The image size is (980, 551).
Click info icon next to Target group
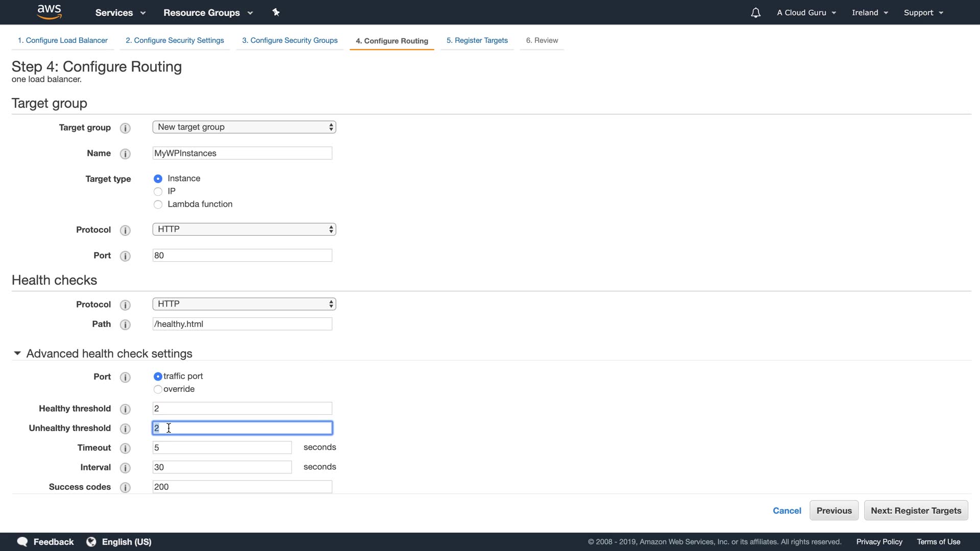(125, 128)
